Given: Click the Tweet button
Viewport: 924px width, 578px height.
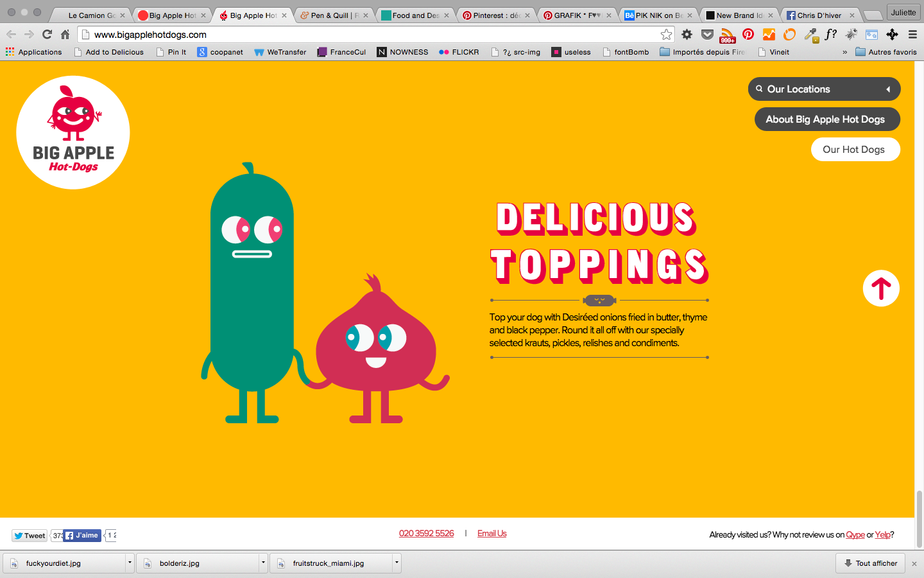Looking at the screenshot, I should tap(30, 536).
